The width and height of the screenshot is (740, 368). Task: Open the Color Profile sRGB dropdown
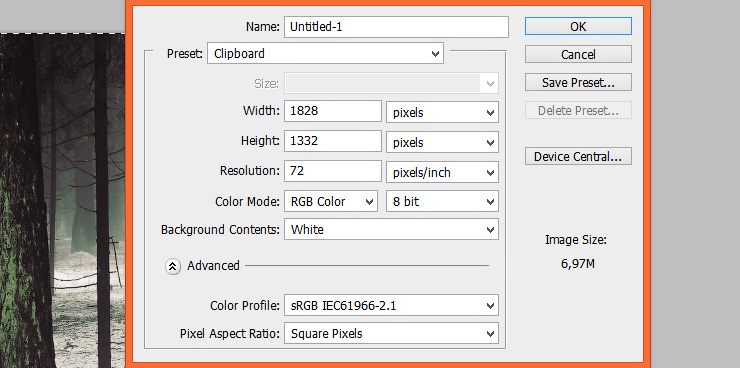point(391,306)
